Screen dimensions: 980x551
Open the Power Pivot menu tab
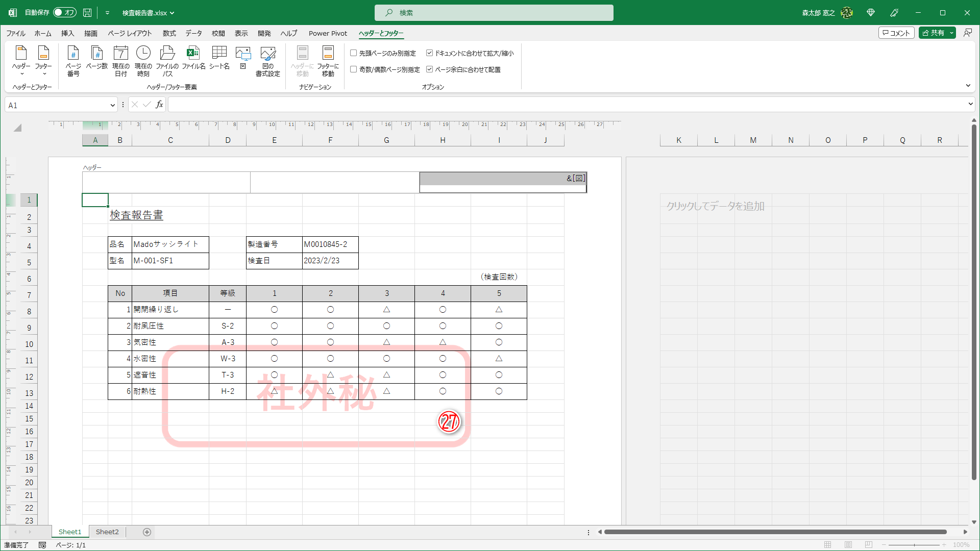[x=328, y=33]
